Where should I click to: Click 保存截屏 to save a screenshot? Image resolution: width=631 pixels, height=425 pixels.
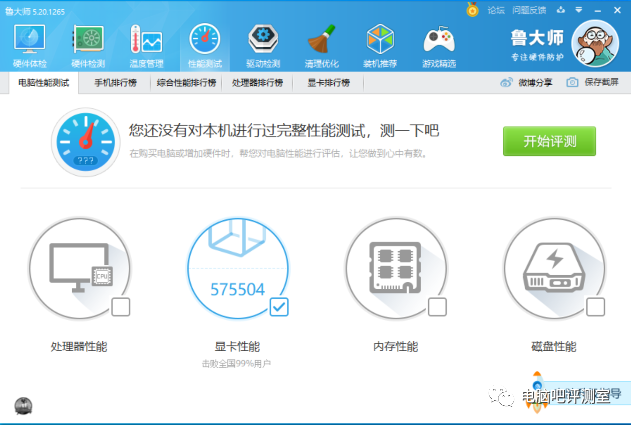592,83
